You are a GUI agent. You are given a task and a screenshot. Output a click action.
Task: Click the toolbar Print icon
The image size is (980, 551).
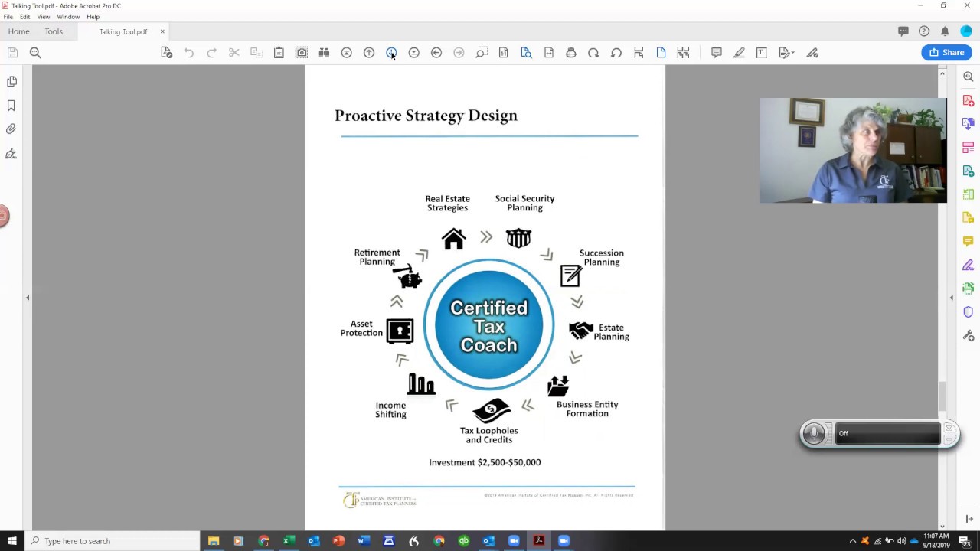pos(571,53)
